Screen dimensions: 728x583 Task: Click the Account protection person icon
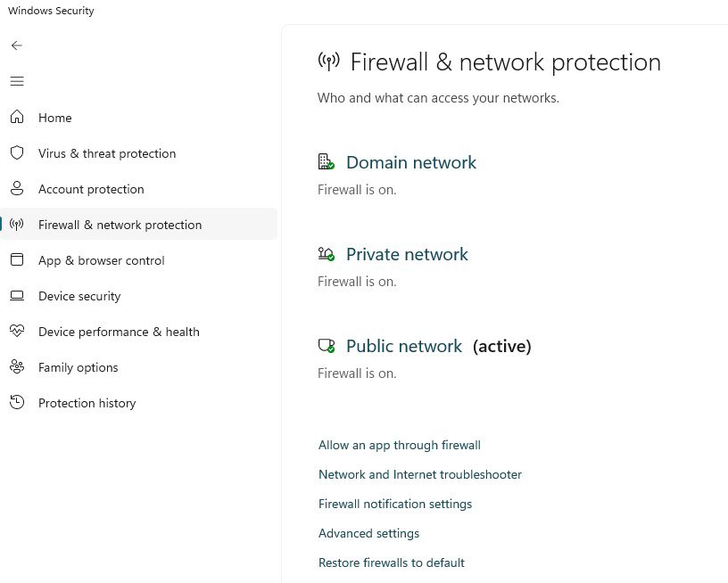[x=16, y=189]
